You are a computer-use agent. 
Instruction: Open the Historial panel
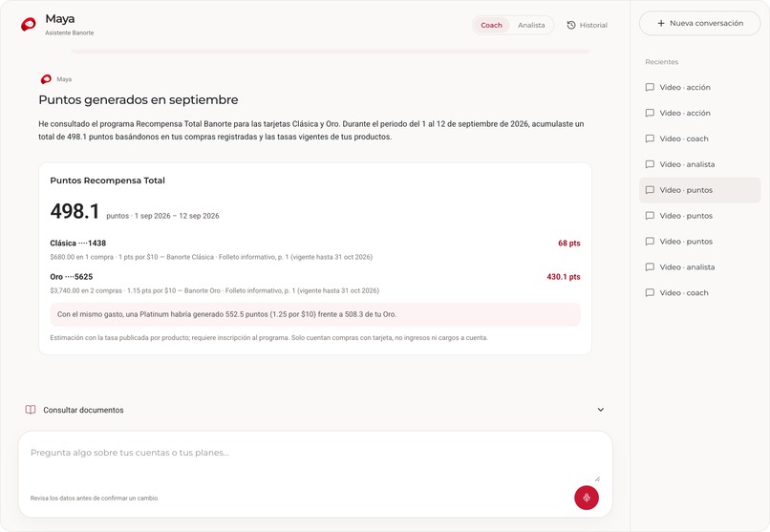click(588, 25)
